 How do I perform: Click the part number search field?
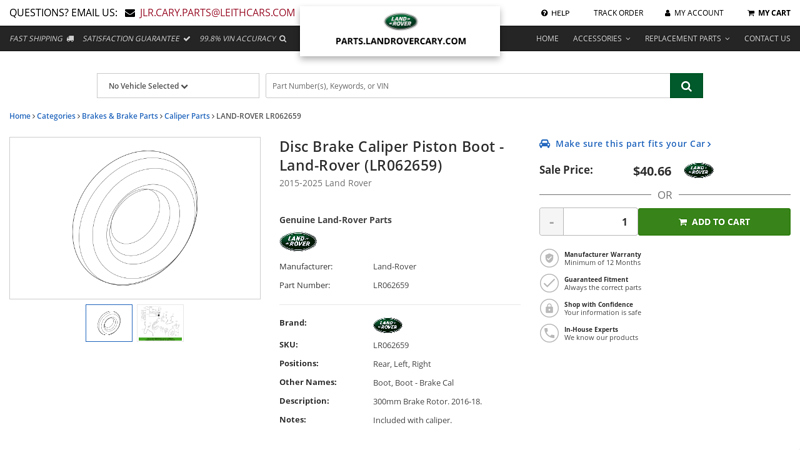[x=468, y=86]
